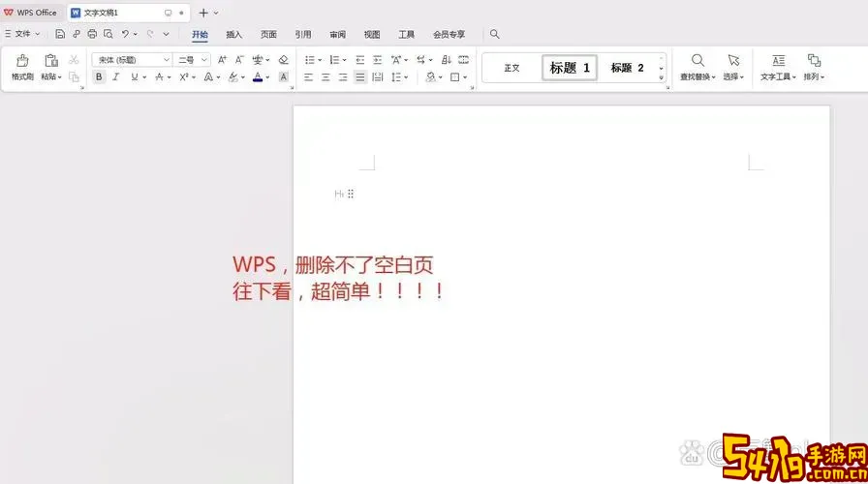The image size is (868, 484).
Task: Open the bullet list dropdown arrow
Action: [x=320, y=60]
